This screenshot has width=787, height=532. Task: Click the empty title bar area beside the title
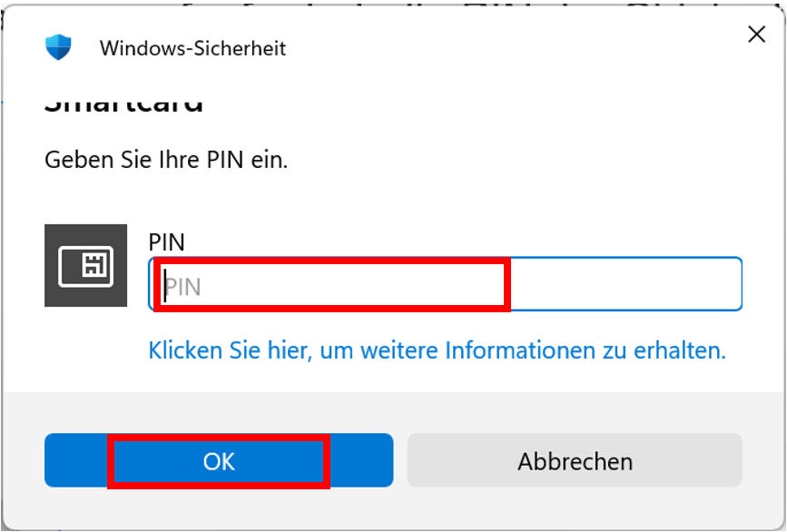[508, 47]
